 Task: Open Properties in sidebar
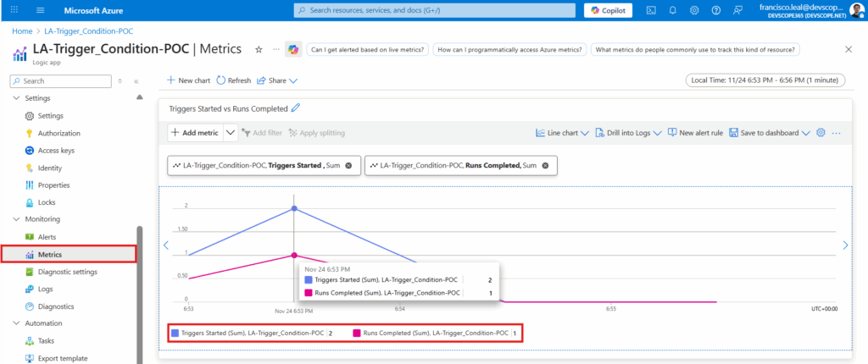tap(53, 185)
